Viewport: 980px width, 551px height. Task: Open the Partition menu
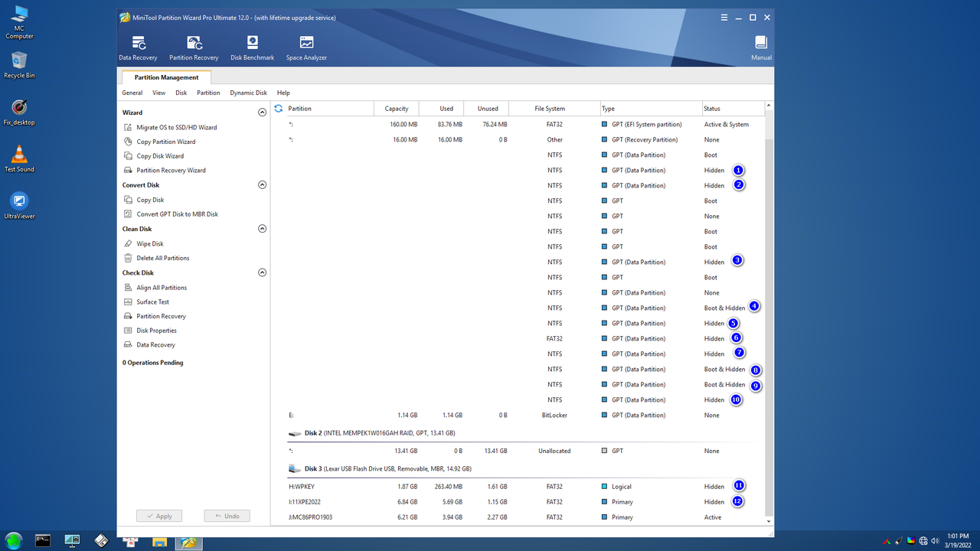click(x=208, y=93)
